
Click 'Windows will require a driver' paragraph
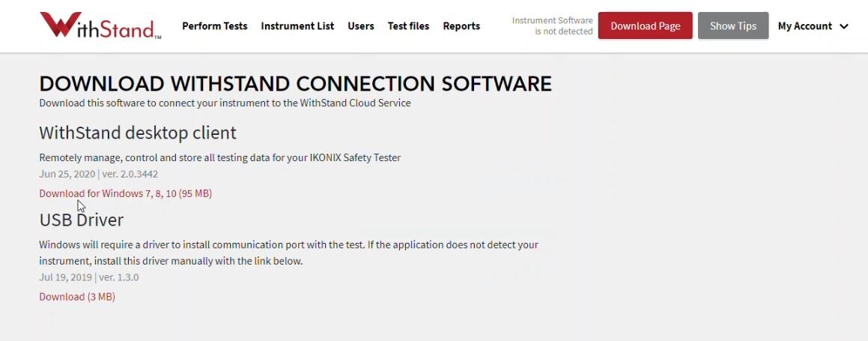289,253
